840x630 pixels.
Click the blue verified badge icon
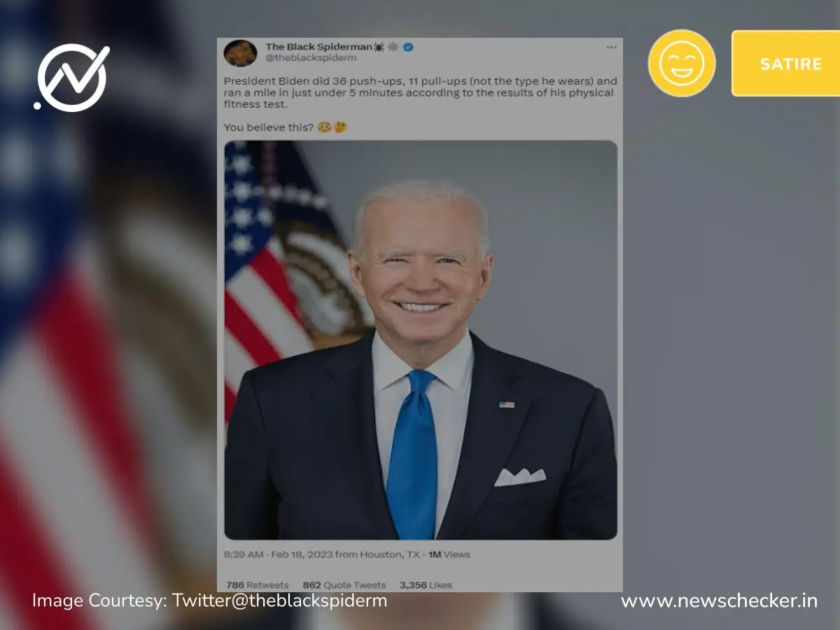click(408, 47)
